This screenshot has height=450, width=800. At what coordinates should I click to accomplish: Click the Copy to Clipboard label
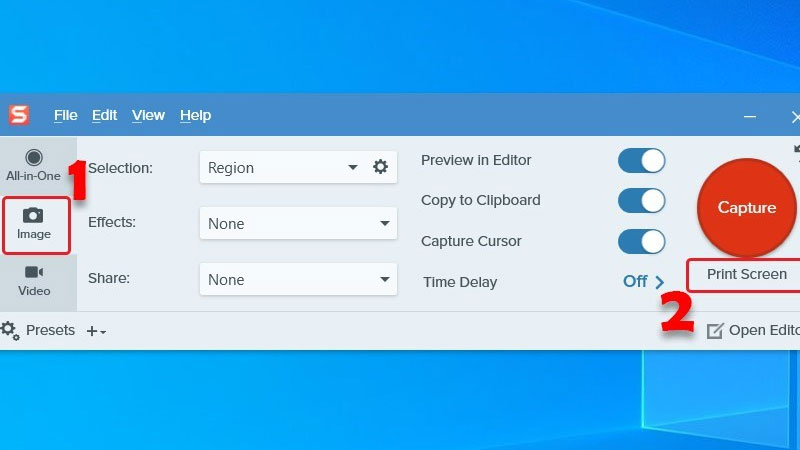[x=481, y=201]
